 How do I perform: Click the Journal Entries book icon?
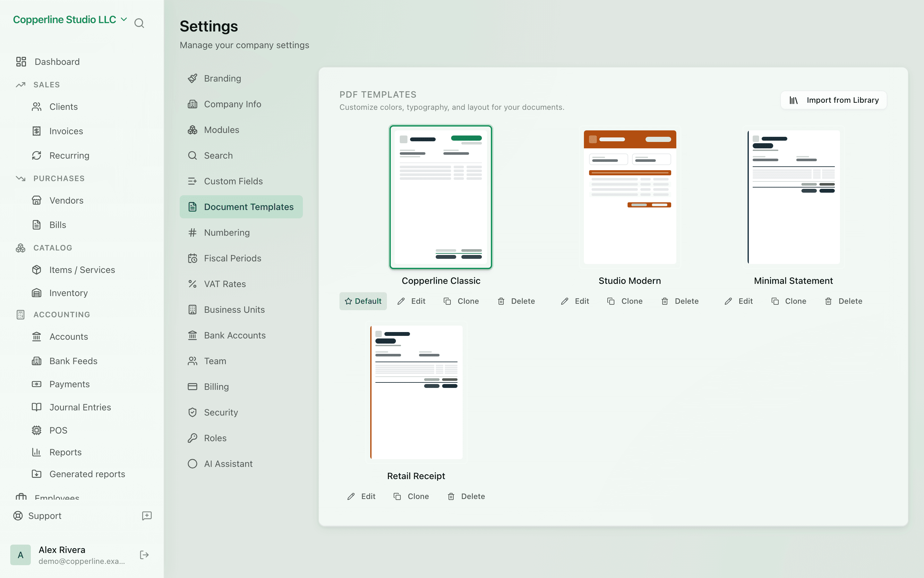click(37, 407)
